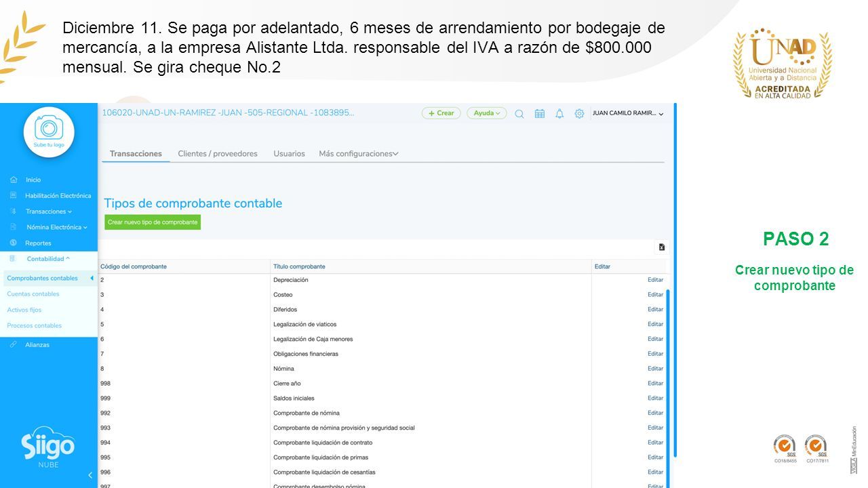
Task: Click Comprobante de nómina provisión y seguridad social
Action: [x=344, y=428]
